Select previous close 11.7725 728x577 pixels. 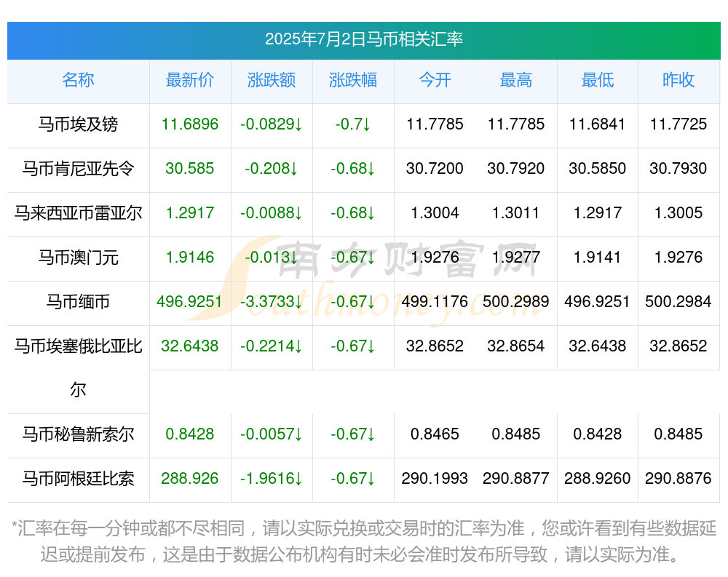(678, 124)
